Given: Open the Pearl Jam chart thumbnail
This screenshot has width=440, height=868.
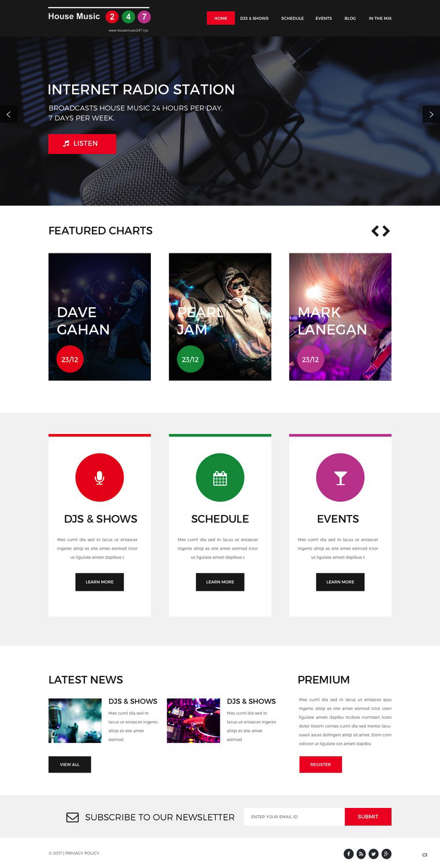Looking at the screenshot, I should 220,317.
